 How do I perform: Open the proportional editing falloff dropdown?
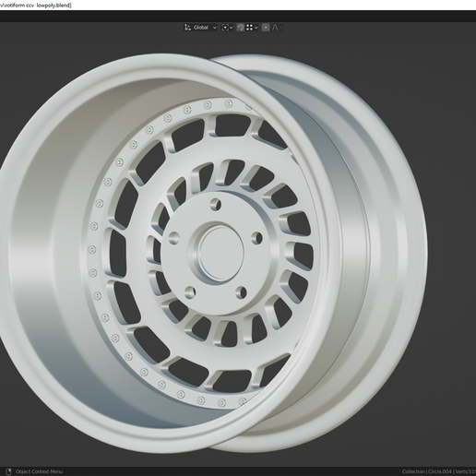point(277,28)
